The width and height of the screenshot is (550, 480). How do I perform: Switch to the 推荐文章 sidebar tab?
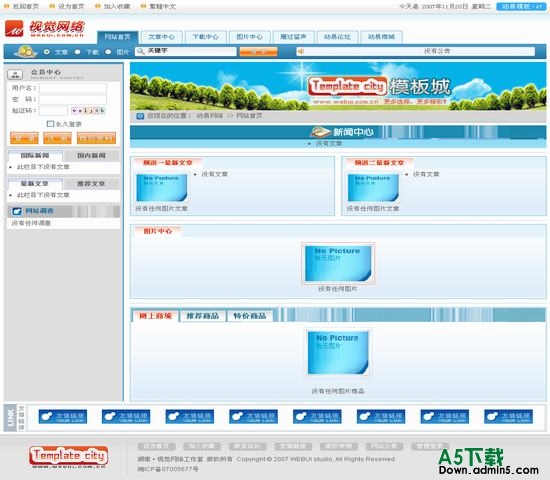91,184
